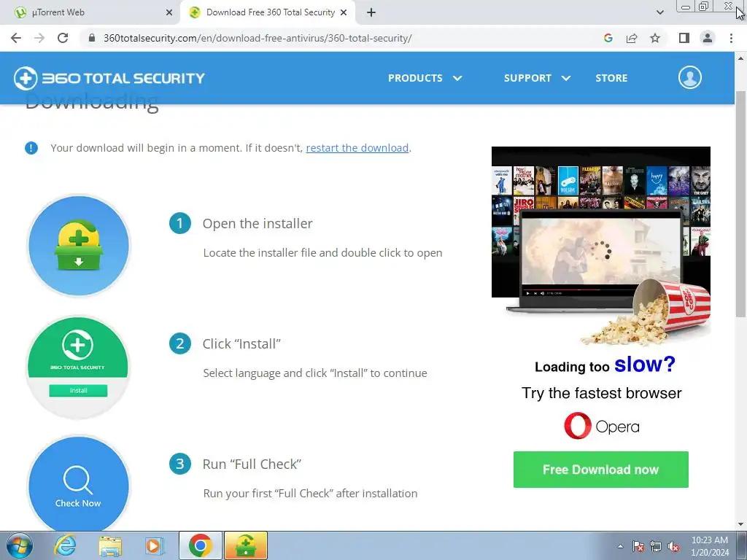This screenshot has width=747, height=560.
Task: Click the Run "Full Check" heading
Action: coord(252,464)
